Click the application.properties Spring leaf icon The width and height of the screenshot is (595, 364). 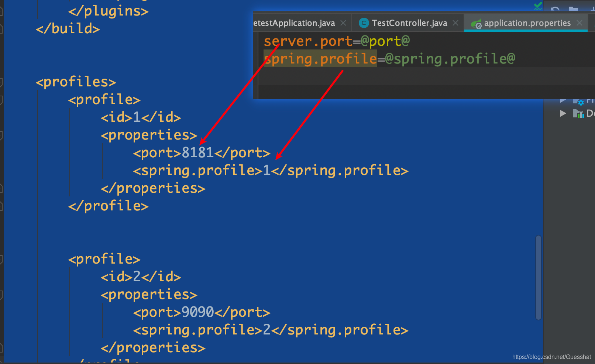[476, 24]
